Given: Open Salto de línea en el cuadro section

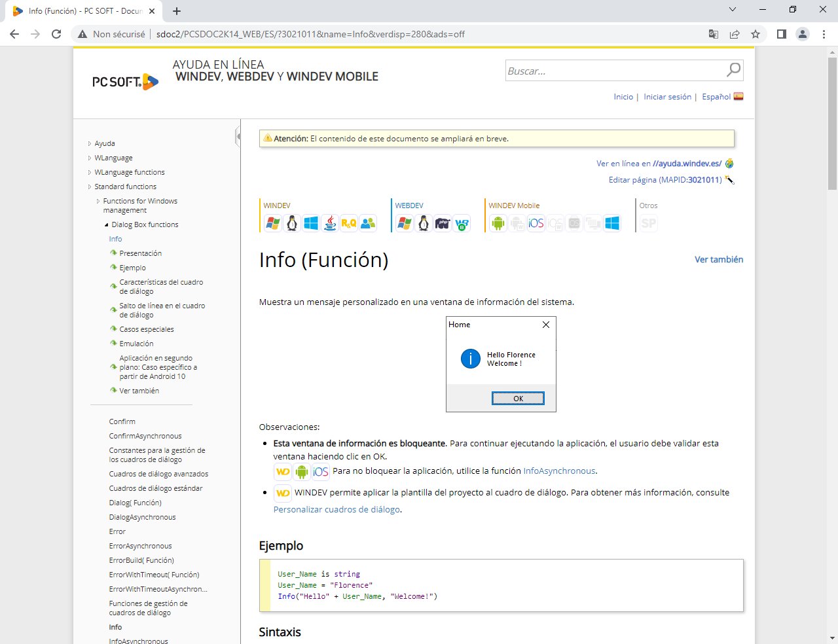Looking at the screenshot, I should [162, 310].
